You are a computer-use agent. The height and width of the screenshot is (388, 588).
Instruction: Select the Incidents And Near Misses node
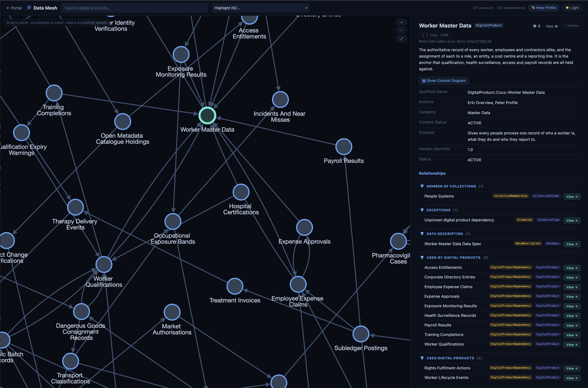280,100
